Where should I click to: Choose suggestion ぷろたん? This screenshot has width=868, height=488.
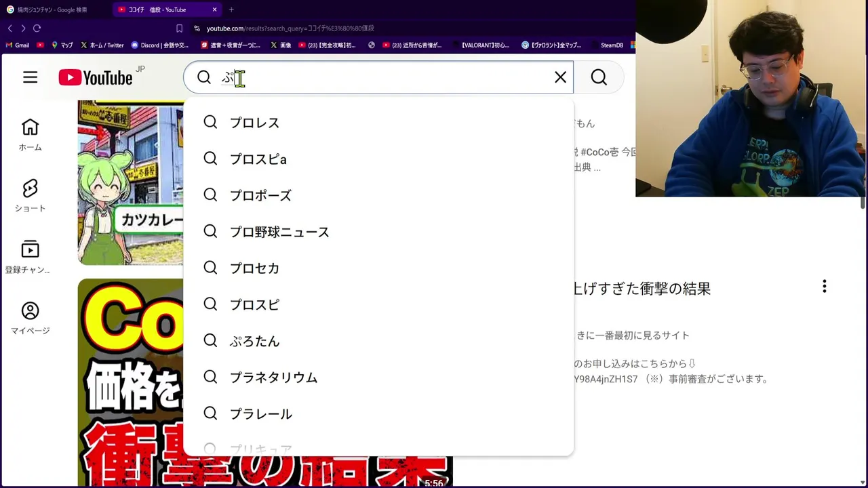pos(378,341)
